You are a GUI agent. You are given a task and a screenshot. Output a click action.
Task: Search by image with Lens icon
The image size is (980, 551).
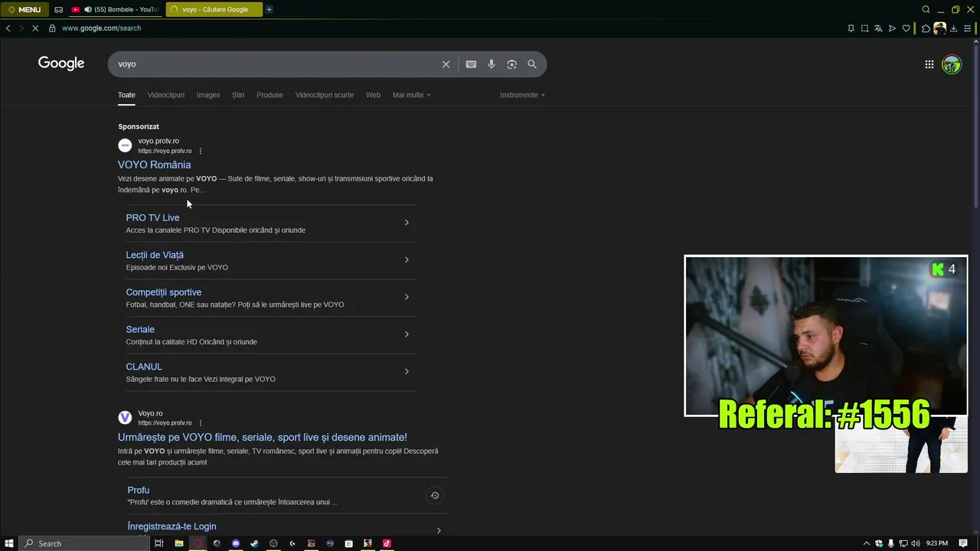511,64
